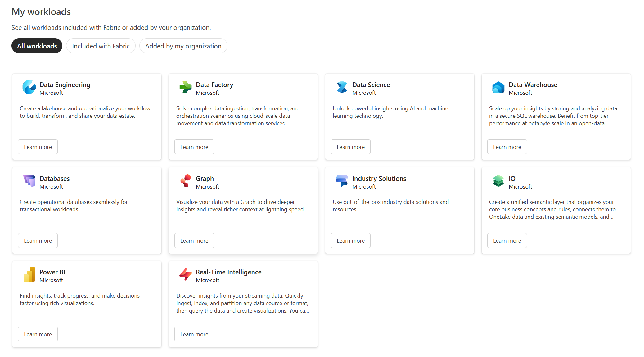Select the All workloads filter
Screen dimensions: 644x357
point(37,46)
